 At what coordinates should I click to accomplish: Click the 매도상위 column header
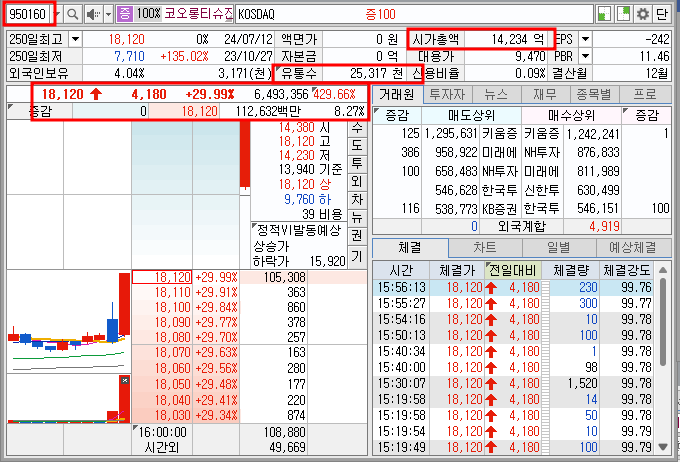(x=471, y=115)
